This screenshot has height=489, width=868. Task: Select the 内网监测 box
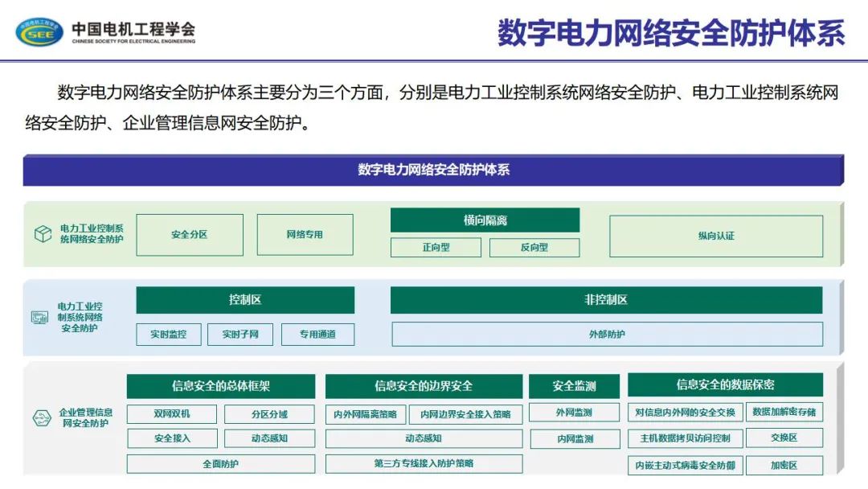click(575, 439)
